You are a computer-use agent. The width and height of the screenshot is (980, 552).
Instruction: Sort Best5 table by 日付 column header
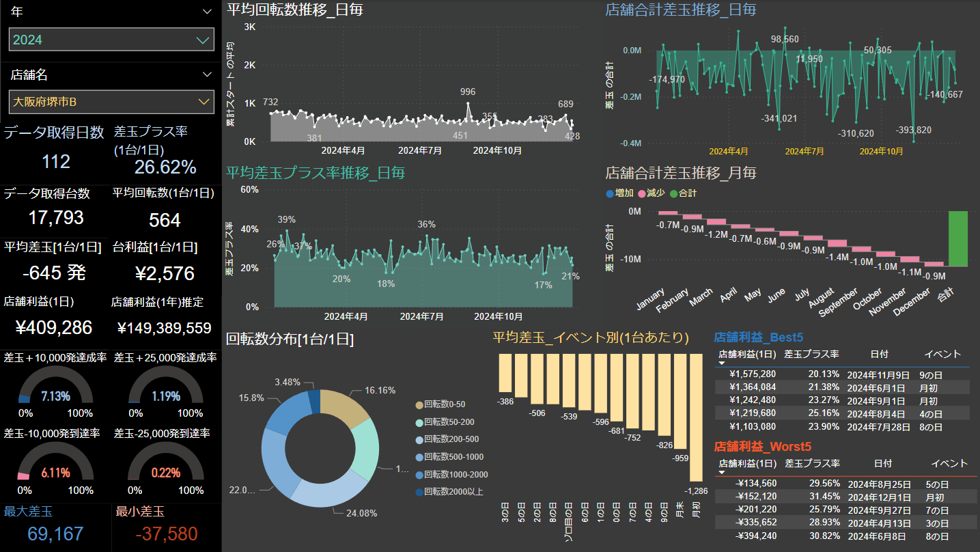(x=880, y=354)
